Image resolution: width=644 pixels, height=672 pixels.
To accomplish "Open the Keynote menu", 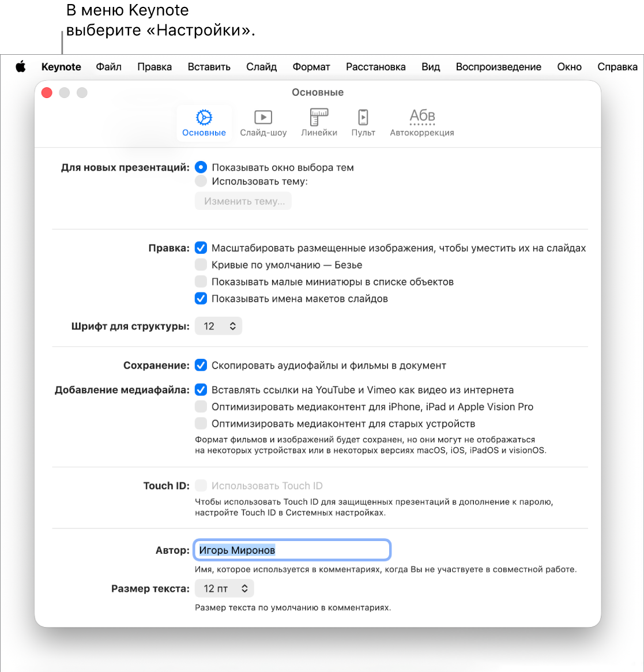I will [x=61, y=67].
